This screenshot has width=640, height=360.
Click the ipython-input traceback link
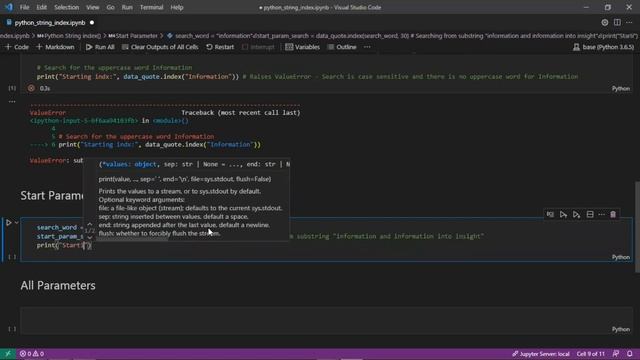84,121
